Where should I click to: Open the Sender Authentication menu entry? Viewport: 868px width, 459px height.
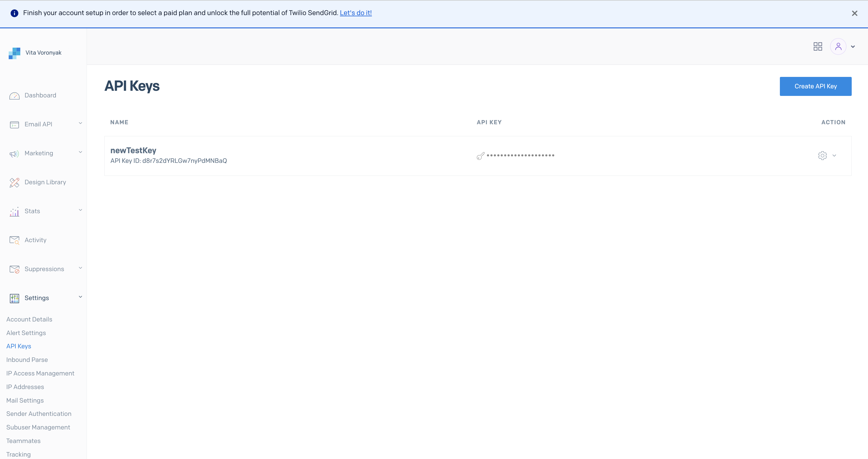(x=38, y=413)
